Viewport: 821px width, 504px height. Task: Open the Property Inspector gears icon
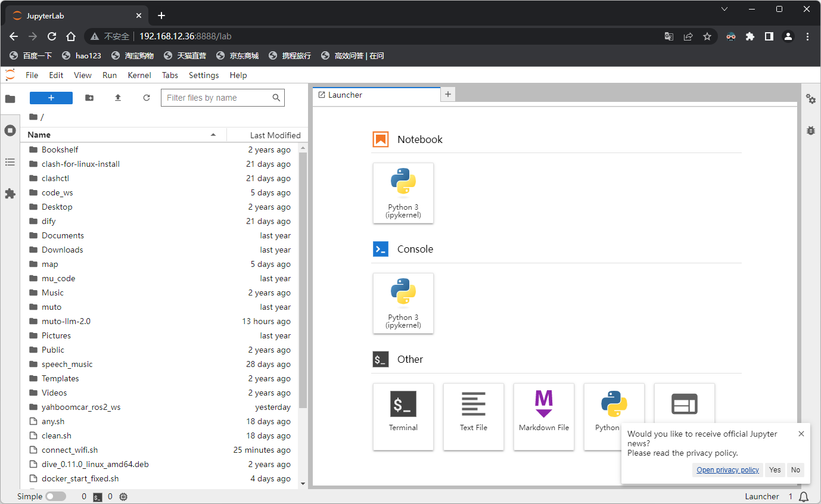[x=811, y=99]
